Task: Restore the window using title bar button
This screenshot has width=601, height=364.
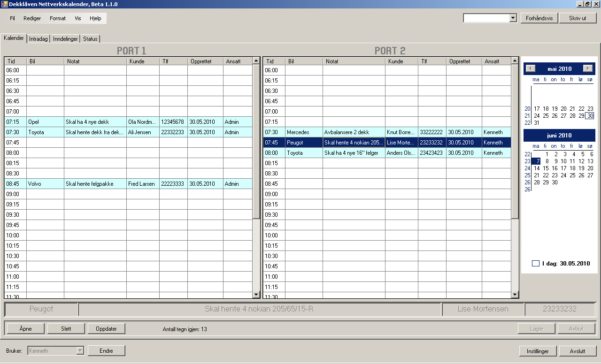Action: (587, 4)
